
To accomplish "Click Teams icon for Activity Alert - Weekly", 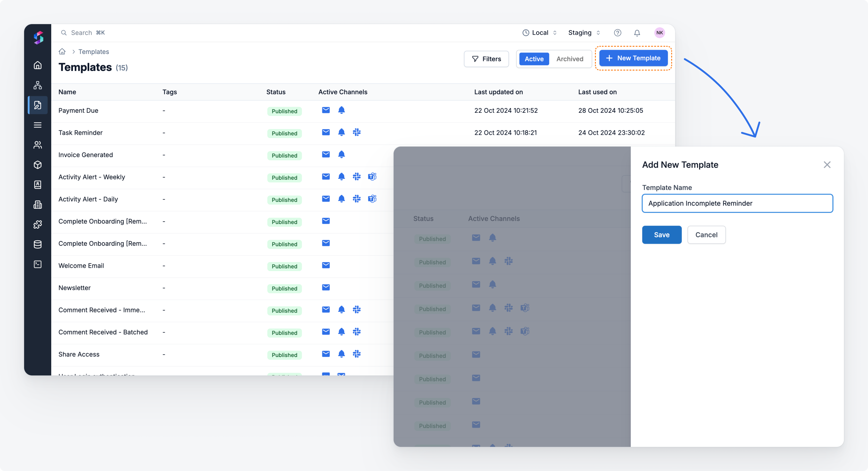I will point(372,177).
